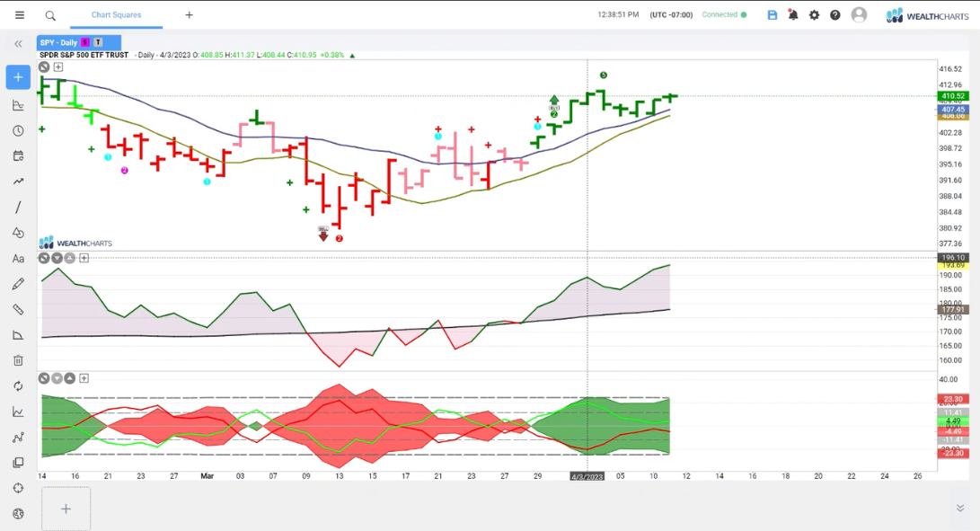Click the blue 407.45 moving average label
980x531 pixels.
click(x=953, y=110)
